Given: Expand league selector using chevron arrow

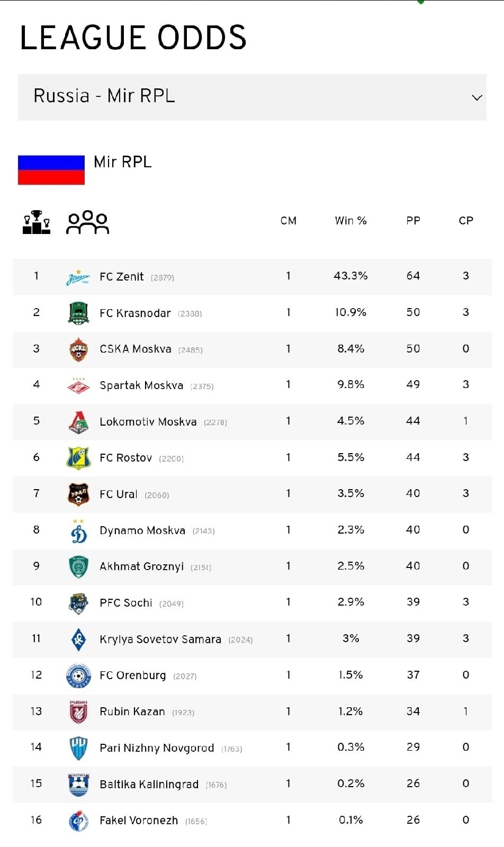Looking at the screenshot, I should pos(476,97).
